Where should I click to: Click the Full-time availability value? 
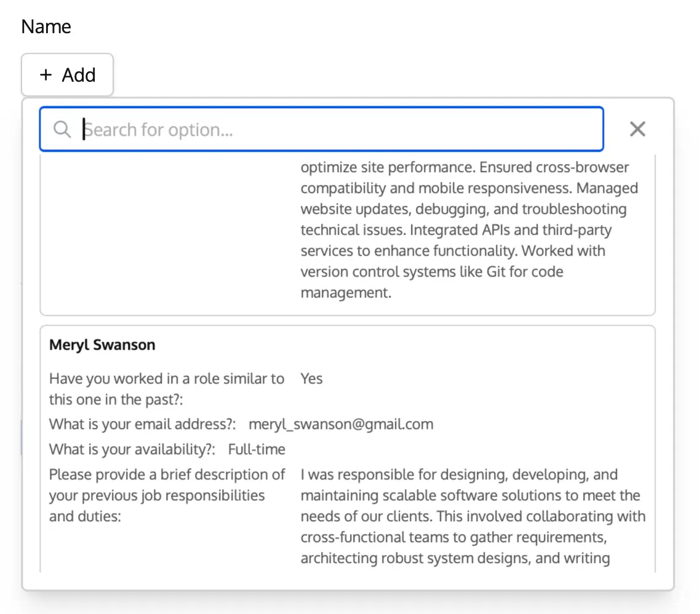point(257,449)
